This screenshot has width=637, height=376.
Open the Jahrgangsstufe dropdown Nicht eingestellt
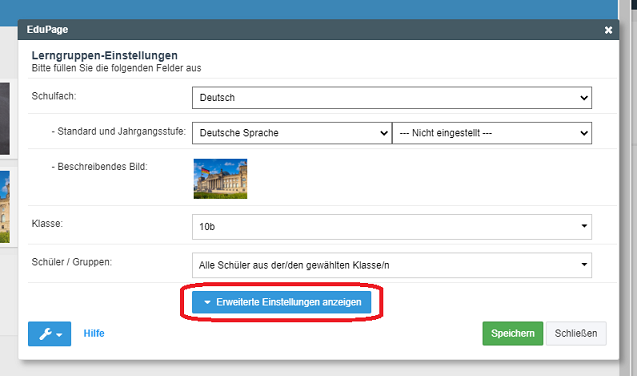pyautogui.click(x=492, y=133)
